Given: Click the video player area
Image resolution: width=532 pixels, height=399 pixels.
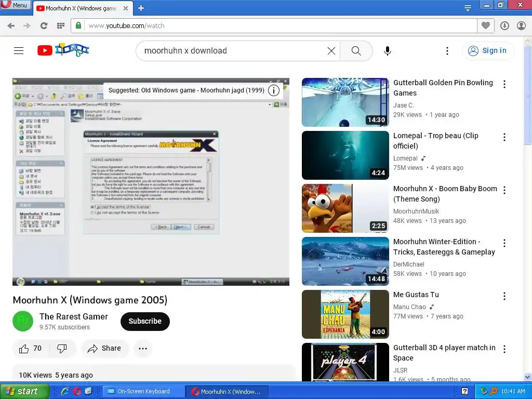Looking at the screenshot, I should point(151,182).
